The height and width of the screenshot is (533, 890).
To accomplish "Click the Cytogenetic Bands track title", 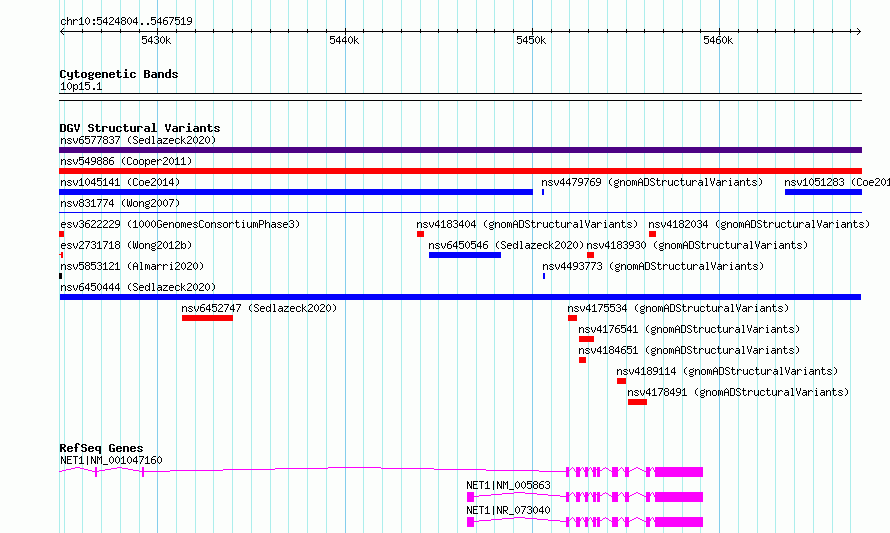I will click(x=119, y=74).
